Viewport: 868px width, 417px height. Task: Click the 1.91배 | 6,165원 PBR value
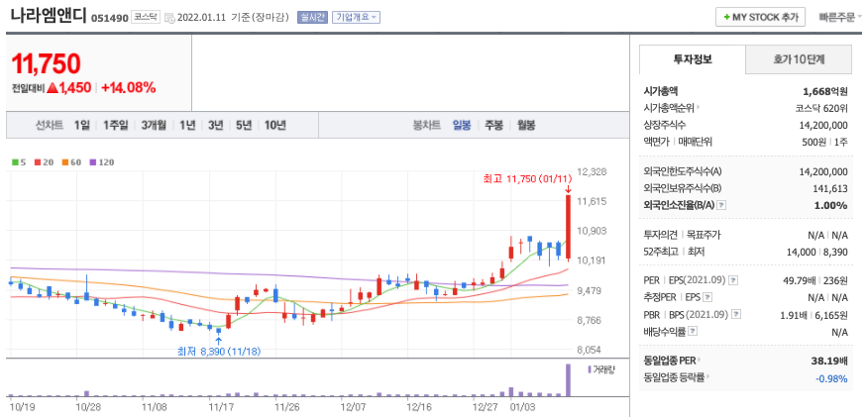(814, 315)
